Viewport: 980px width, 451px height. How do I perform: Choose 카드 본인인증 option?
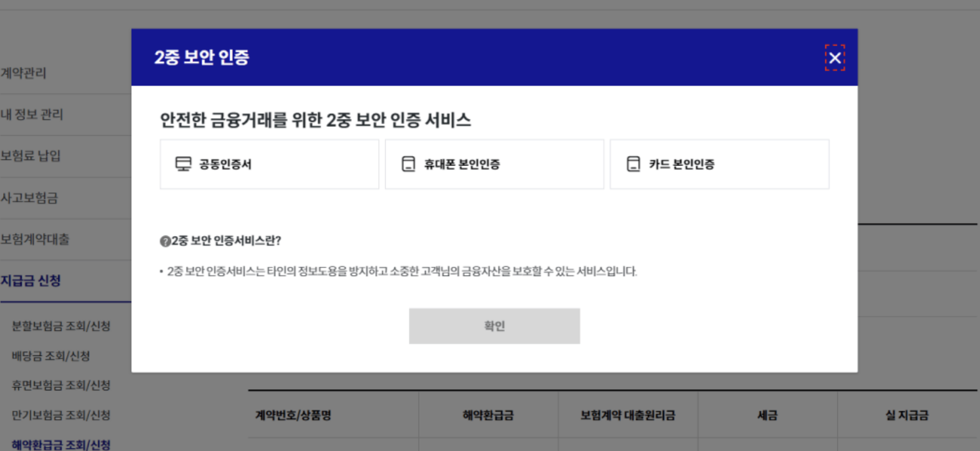coord(719,164)
